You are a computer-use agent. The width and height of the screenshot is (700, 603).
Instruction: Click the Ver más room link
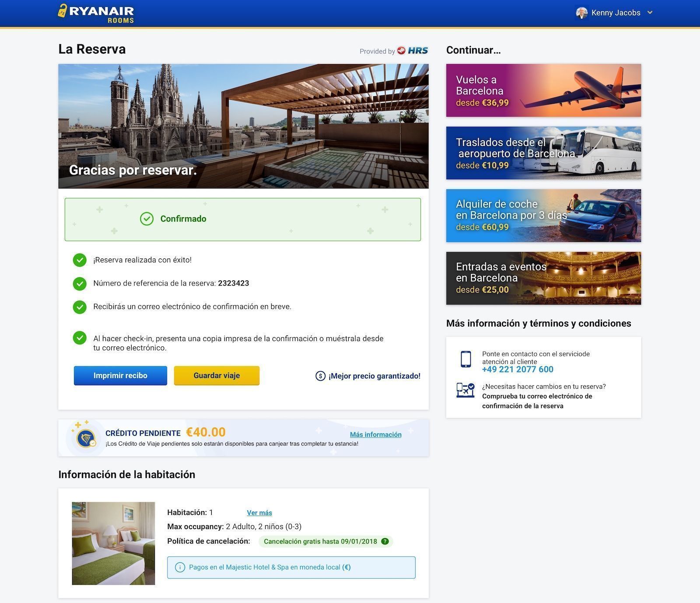click(x=259, y=513)
